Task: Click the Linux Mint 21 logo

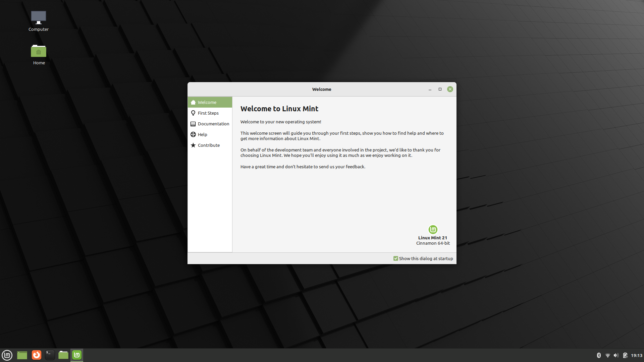Action: [433, 229]
